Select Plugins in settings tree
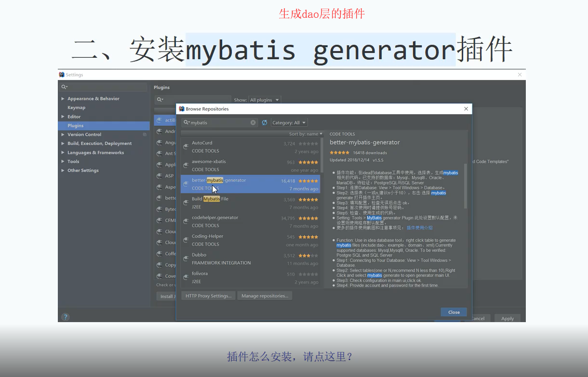The image size is (588, 377). click(x=104, y=126)
